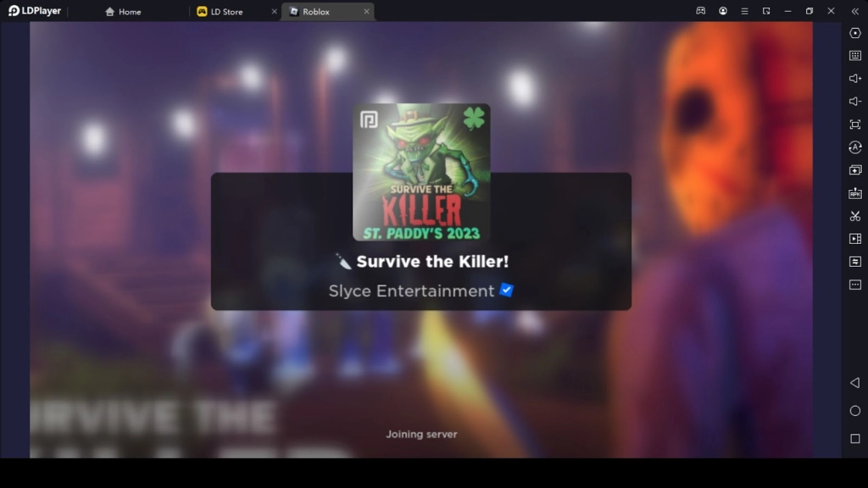
Task: Tap the Android home circle button
Action: (854, 411)
